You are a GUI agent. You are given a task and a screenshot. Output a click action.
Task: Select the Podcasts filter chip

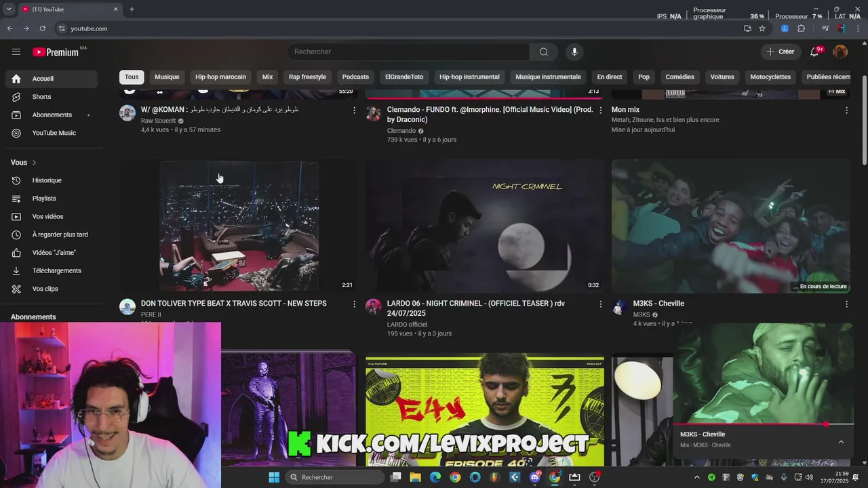click(355, 77)
